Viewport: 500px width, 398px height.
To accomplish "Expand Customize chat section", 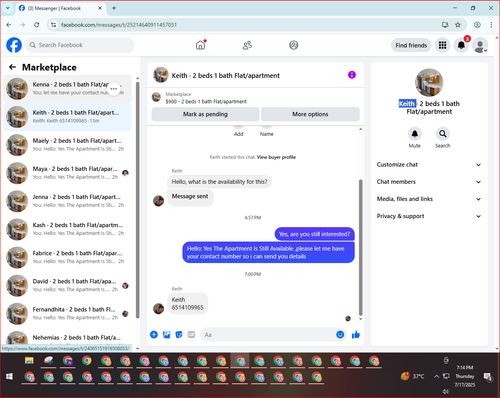I will pos(429,165).
